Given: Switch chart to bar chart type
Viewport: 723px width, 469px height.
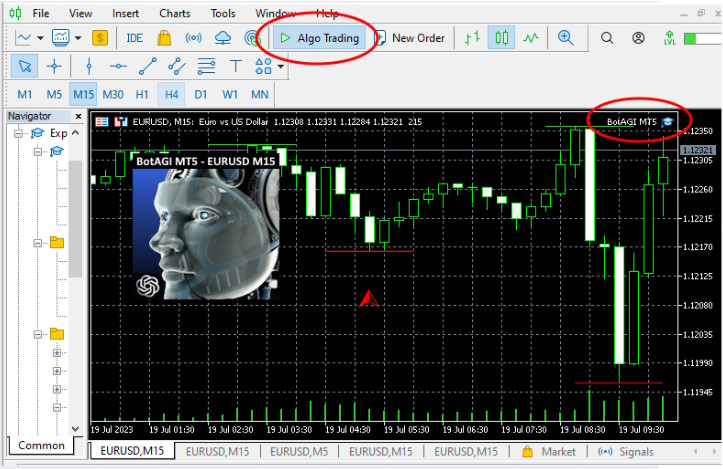Looking at the screenshot, I should (472, 38).
